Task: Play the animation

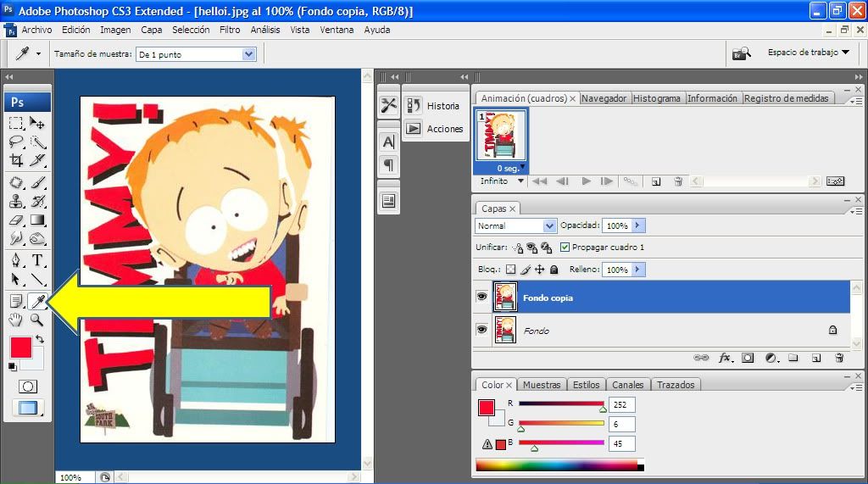Action: point(586,181)
